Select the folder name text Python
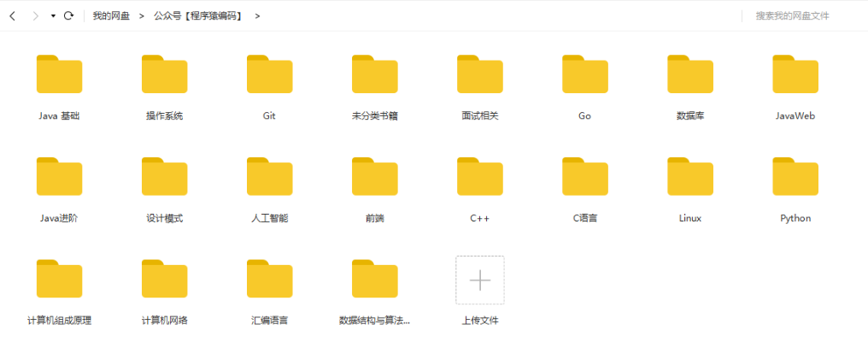This screenshot has width=868, height=342. [795, 218]
